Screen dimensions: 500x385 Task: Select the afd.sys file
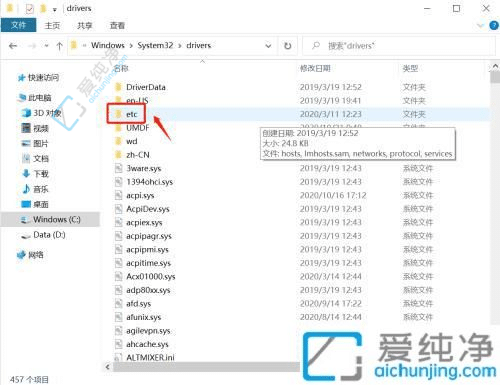point(138,304)
